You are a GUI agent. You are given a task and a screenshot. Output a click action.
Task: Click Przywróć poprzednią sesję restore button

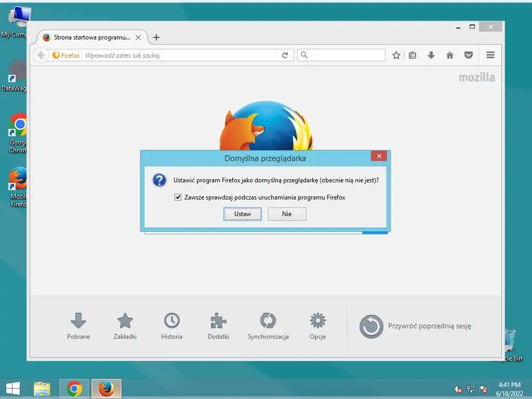415,326
